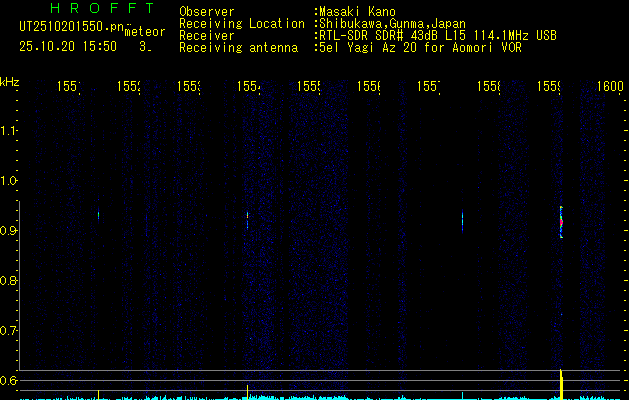Click the yellow intensity bar below 1554

[248, 392]
